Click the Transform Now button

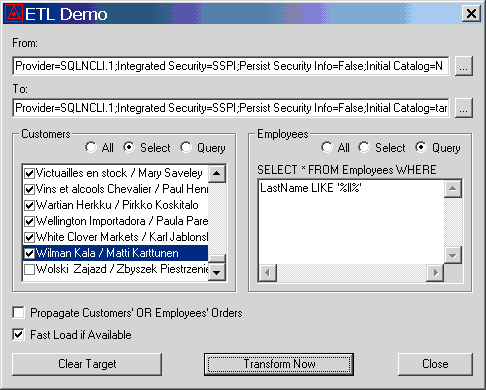coord(279,364)
